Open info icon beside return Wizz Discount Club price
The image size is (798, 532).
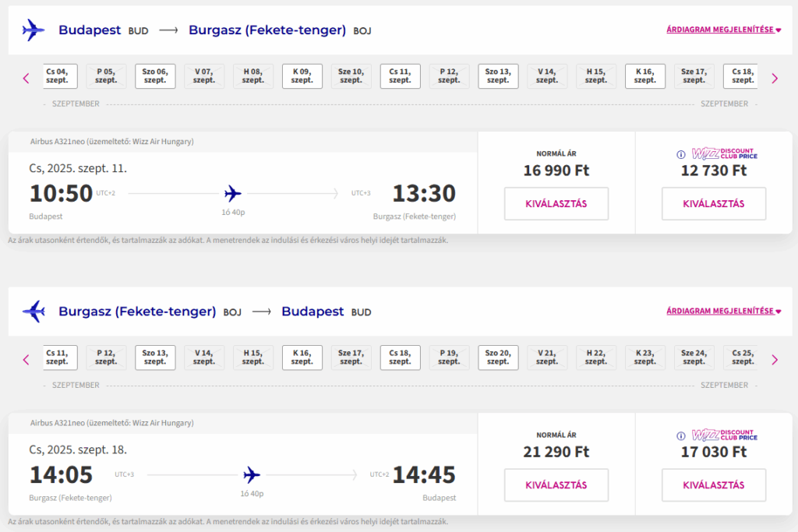681,436
